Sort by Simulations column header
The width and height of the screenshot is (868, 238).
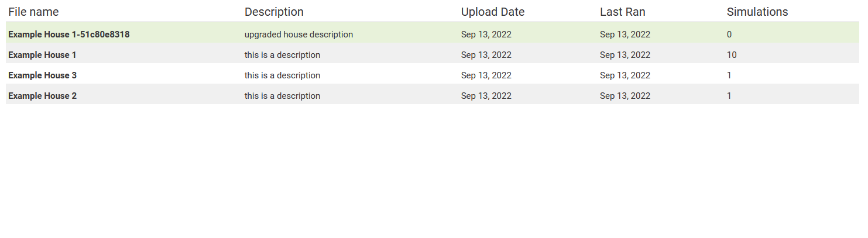757,12
